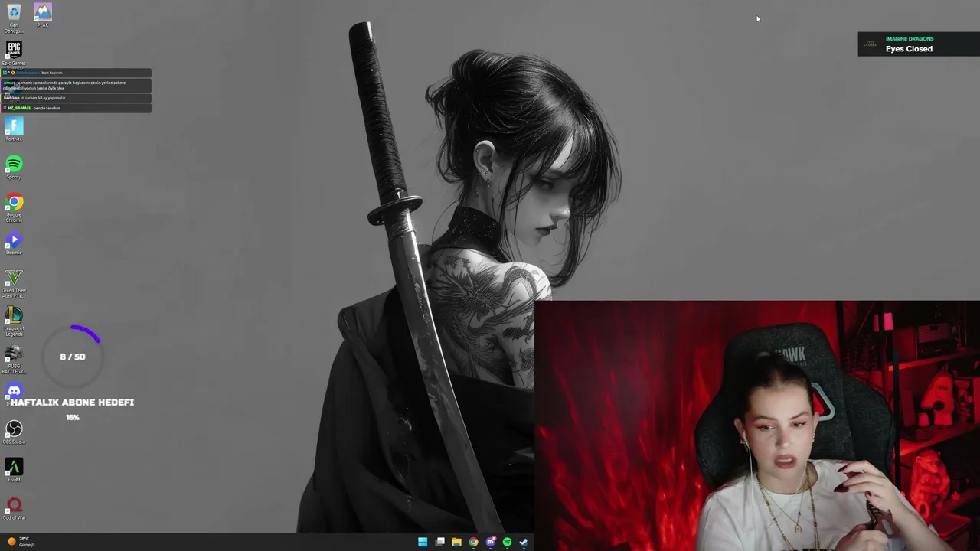Switch to Discord on the taskbar
This screenshot has width=980, height=551.
[x=490, y=542]
